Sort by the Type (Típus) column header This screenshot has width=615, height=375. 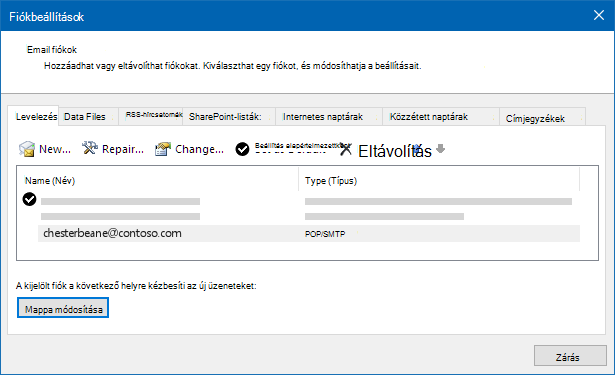(x=439, y=180)
